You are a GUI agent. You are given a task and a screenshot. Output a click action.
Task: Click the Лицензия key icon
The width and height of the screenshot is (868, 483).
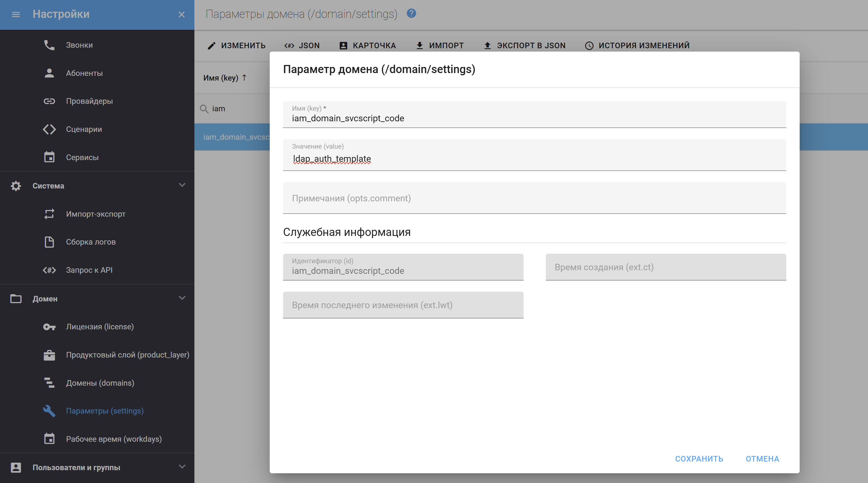pos(49,327)
